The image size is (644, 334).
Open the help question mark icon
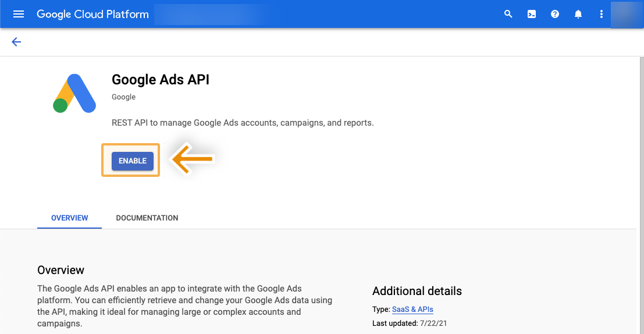pos(555,14)
